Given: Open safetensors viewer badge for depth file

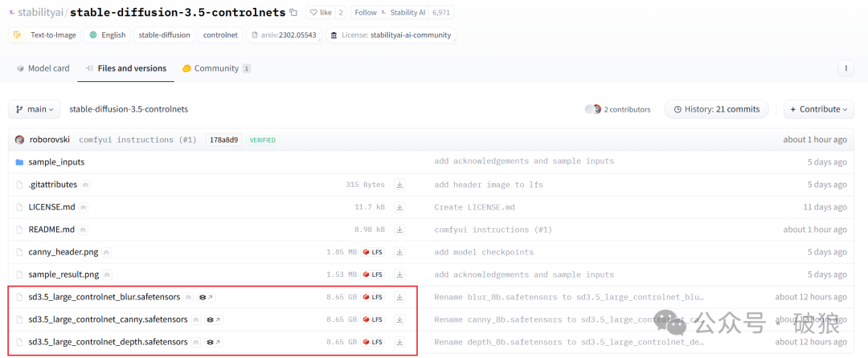Looking at the screenshot, I should [x=215, y=342].
